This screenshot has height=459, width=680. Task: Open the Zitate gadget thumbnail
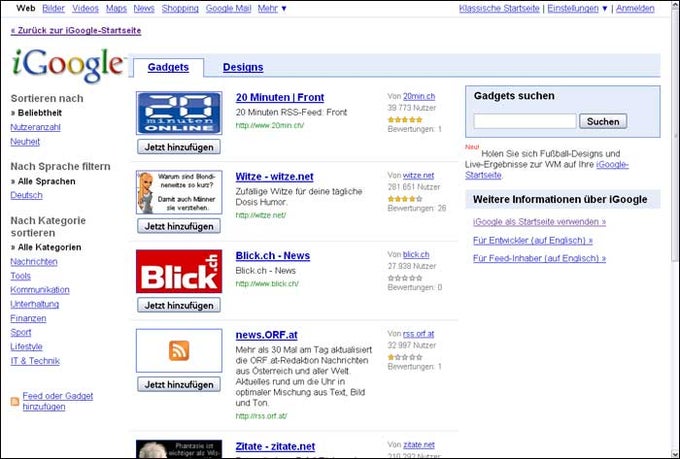pyautogui.click(x=179, y=449)
